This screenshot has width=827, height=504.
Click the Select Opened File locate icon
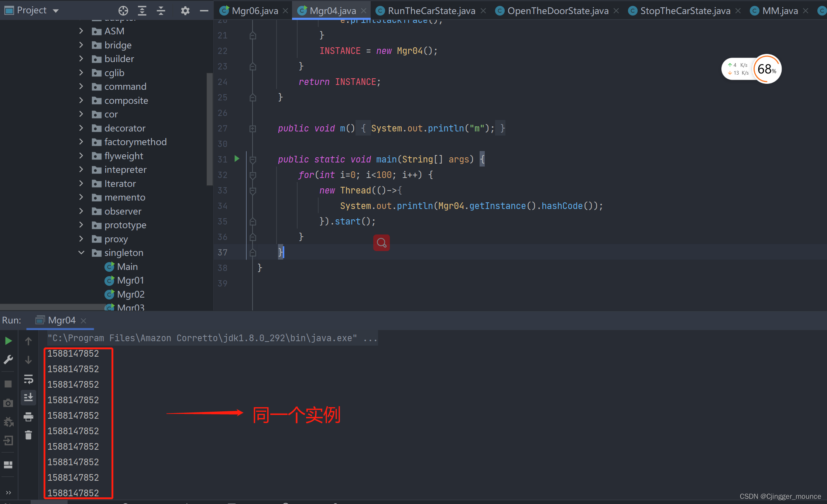coord(123,11)
